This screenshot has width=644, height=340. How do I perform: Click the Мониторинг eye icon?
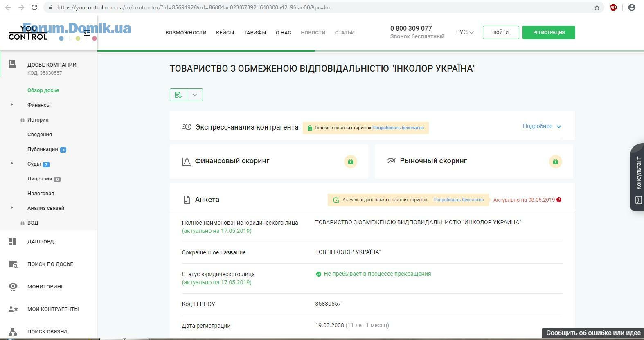tap(13, 286)
